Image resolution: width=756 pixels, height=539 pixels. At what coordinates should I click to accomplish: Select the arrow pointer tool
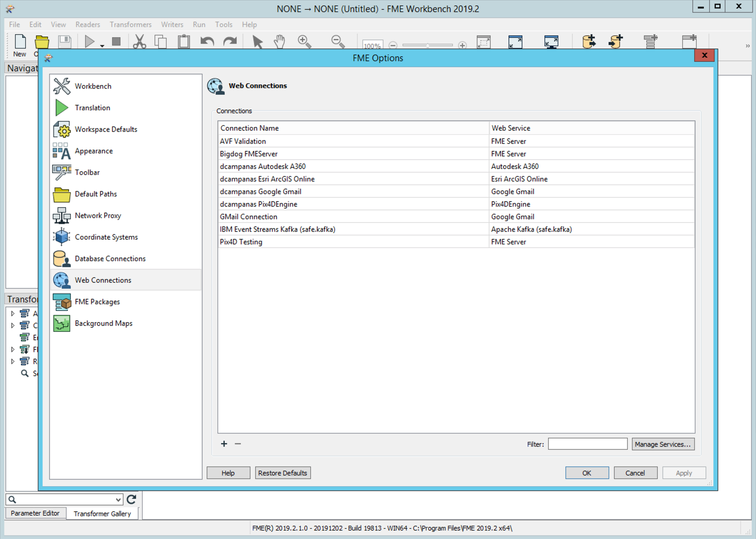tap(258, 42)
